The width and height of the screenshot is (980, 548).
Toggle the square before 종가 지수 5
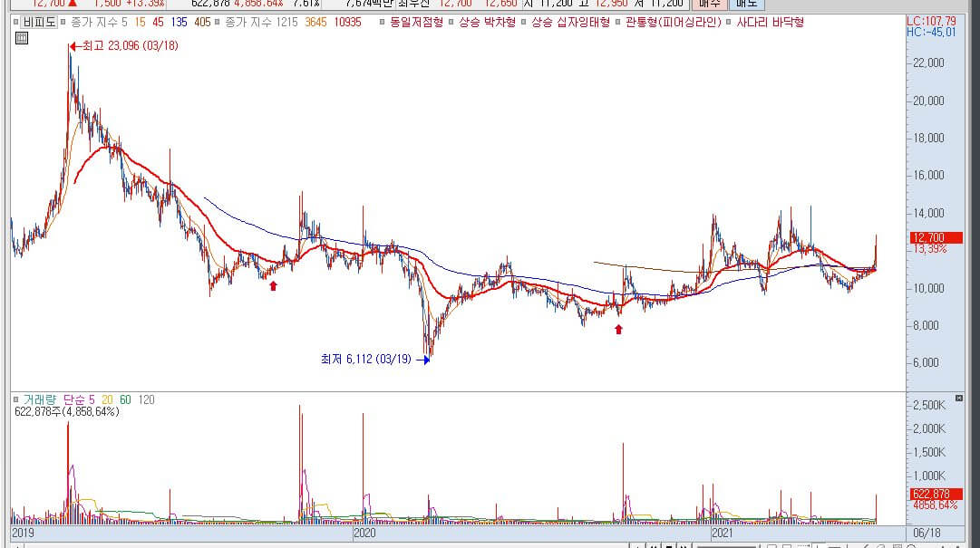coord(63,23)
